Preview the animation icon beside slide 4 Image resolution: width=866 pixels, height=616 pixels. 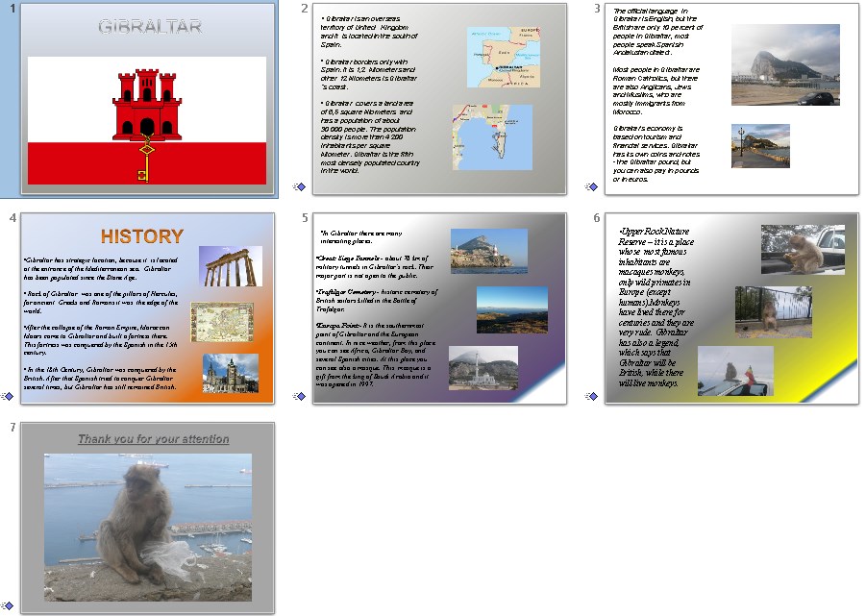point(7,396)
